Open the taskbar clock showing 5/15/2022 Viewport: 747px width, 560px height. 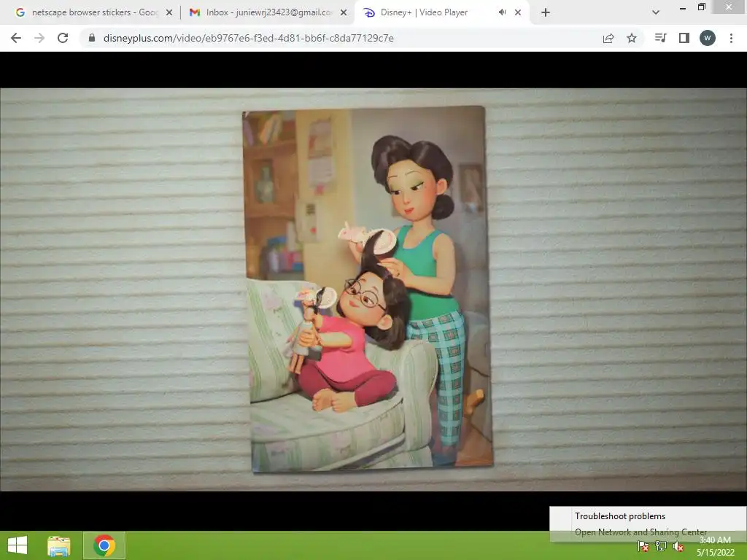pos(715,546)
